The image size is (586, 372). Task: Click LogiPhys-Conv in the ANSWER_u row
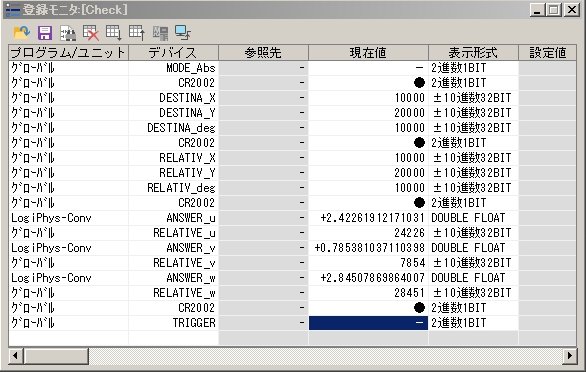click(x=68, y=218)
